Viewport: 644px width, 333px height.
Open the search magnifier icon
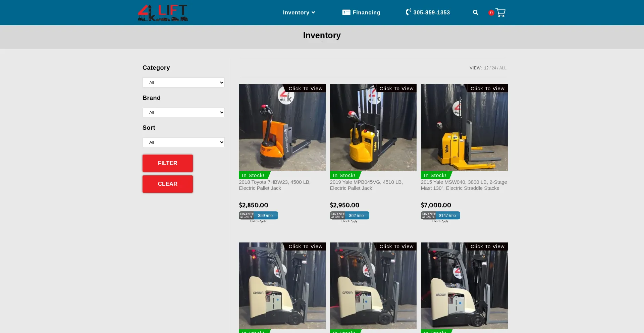pyautogui.click(x=475, y=12)
